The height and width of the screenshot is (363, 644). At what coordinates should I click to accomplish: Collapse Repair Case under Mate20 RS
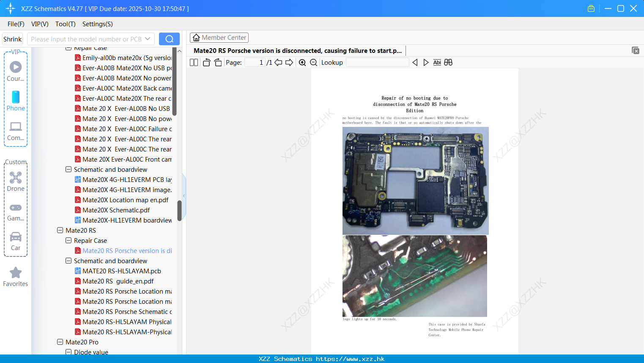click(69, 241)
